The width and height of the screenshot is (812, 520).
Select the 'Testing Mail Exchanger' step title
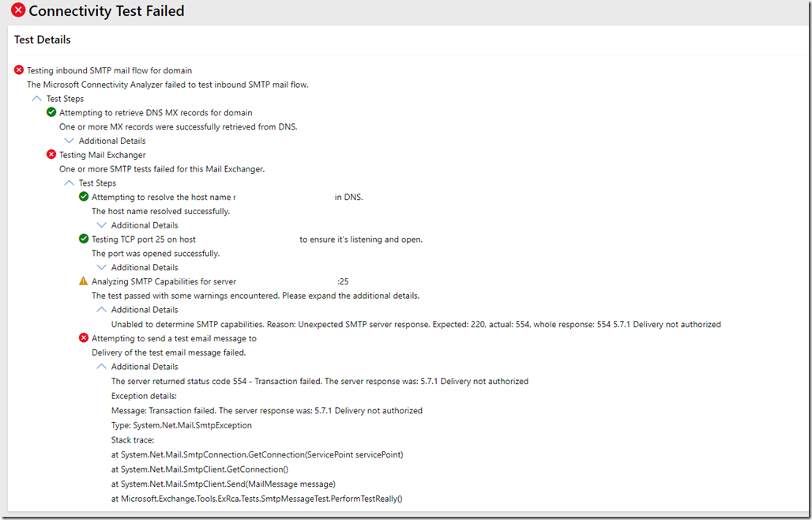tap(102, 155)
